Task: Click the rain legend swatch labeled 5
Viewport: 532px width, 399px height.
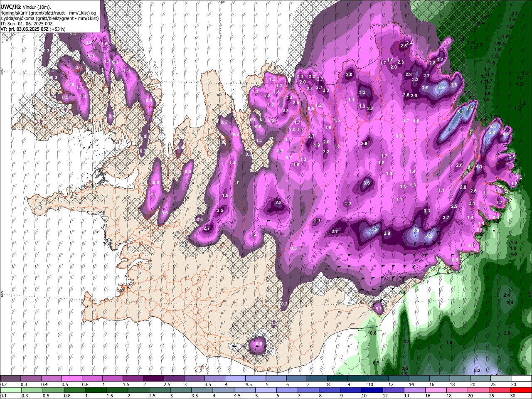Action: [265, 390]
